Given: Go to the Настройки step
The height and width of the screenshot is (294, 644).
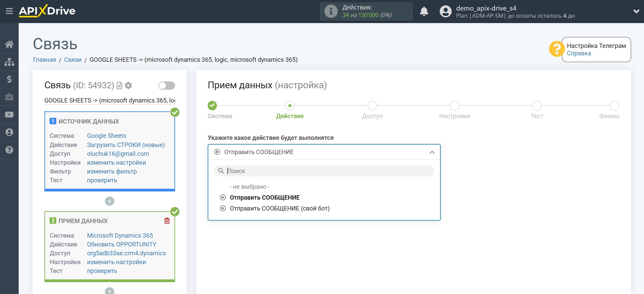Looking at the screenshot, I should [455, 106].
